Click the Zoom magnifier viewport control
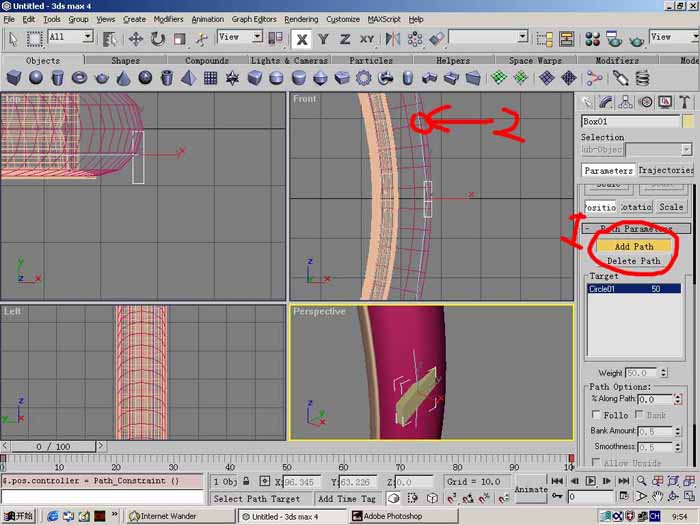Screen dimensions: 700x525 coord(641,481)
